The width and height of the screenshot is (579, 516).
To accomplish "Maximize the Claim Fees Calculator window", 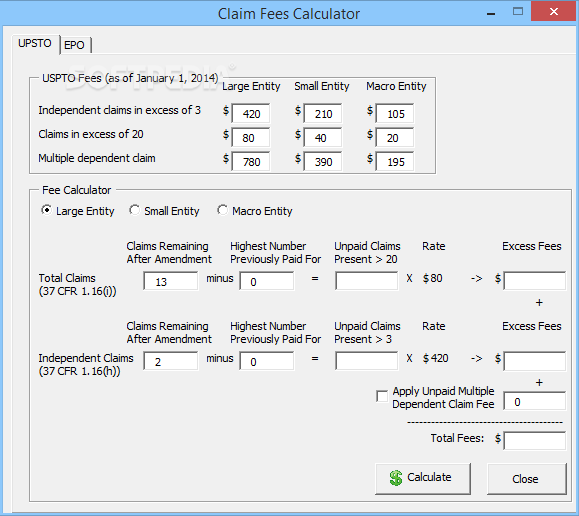I will pyautogui.click(x=518, y=12).
